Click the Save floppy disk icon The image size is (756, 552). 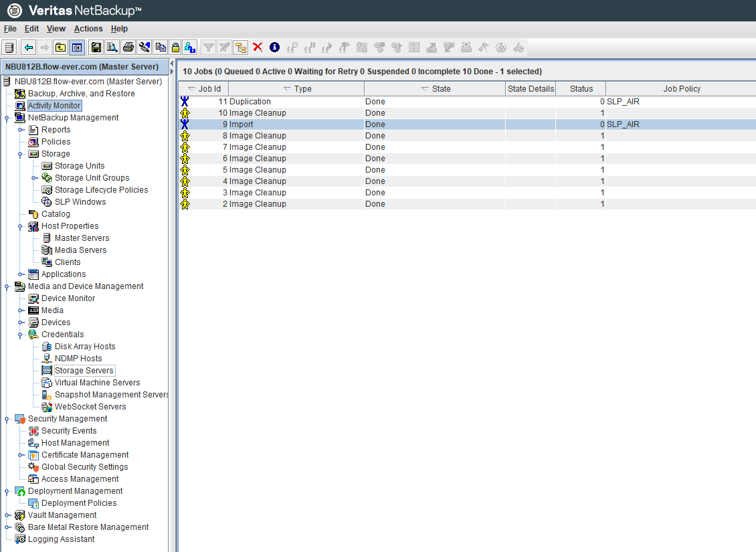tap(96, 48)
